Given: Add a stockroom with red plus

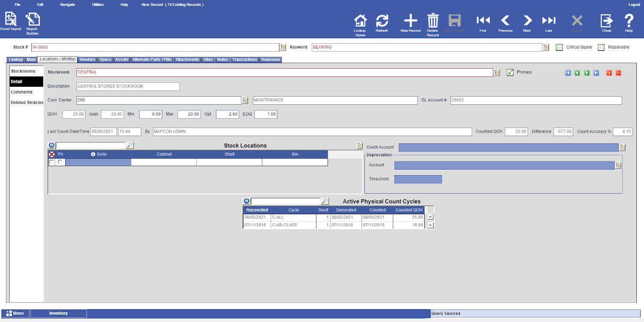Looking at the screenshot, I should 609,73.
